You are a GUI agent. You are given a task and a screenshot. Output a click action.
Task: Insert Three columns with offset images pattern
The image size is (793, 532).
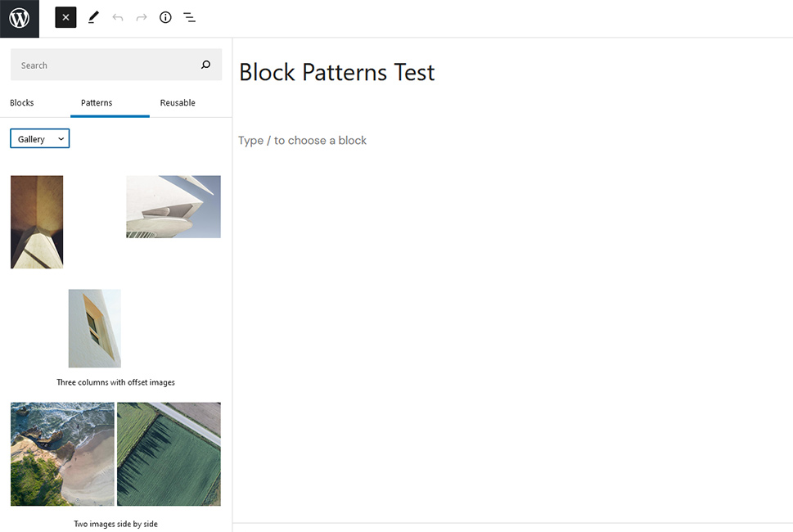(x=116, y=382)
